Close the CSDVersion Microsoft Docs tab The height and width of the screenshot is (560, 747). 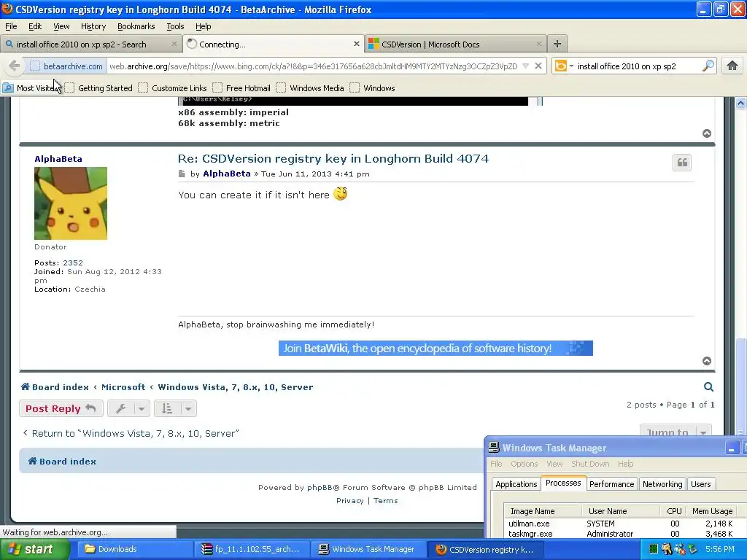(x=539, y=44)
